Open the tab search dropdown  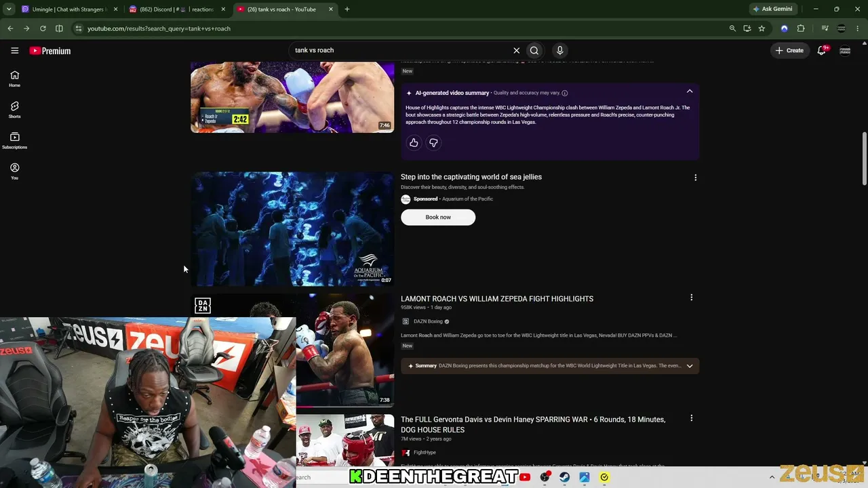tap(9, 9)
